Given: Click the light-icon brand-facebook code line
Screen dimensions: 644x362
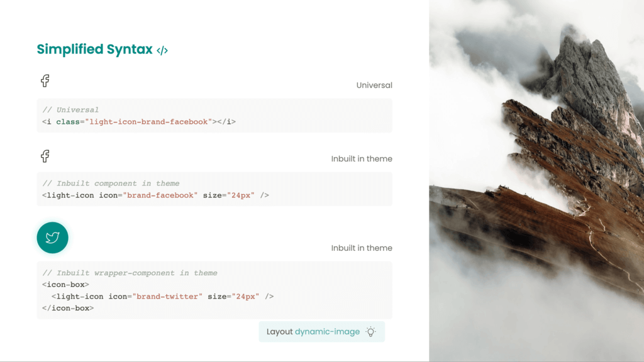Looking at the screenshot, I should (x=156, y=195).
